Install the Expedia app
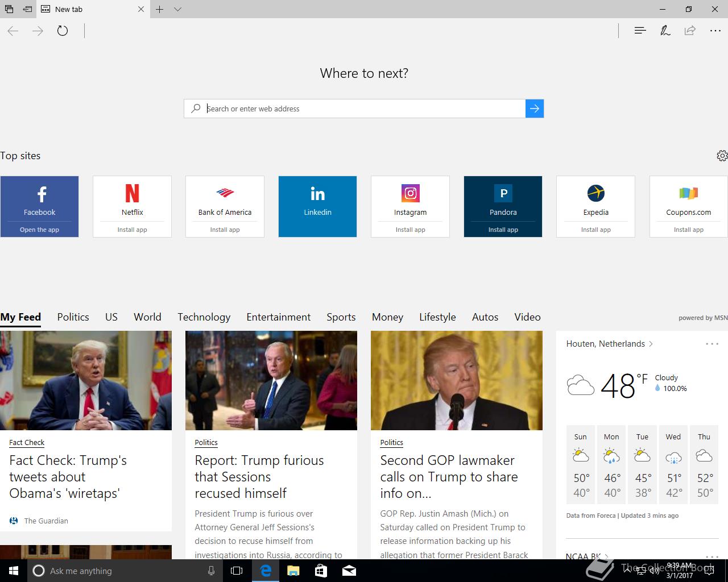 pyautogui.click(x=595, y=230)
